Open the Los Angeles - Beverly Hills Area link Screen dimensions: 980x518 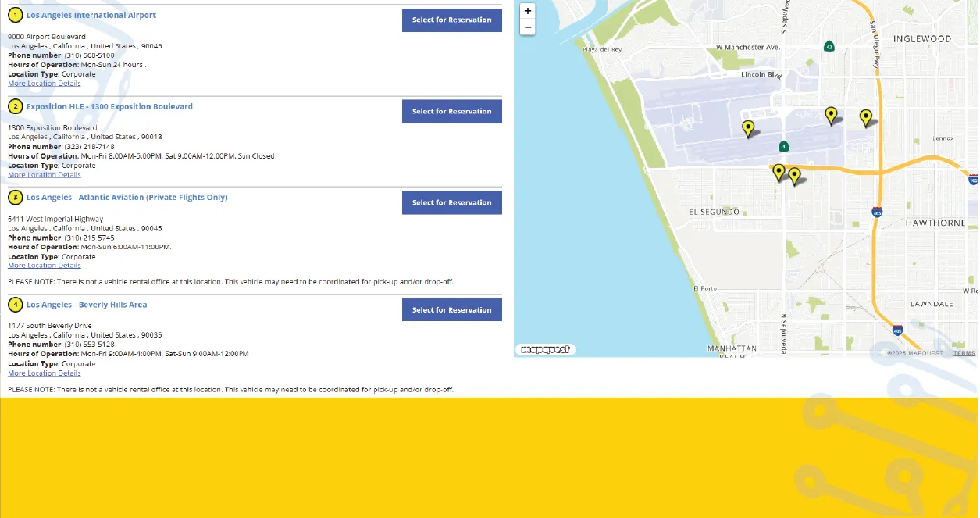tap(87, 304)
